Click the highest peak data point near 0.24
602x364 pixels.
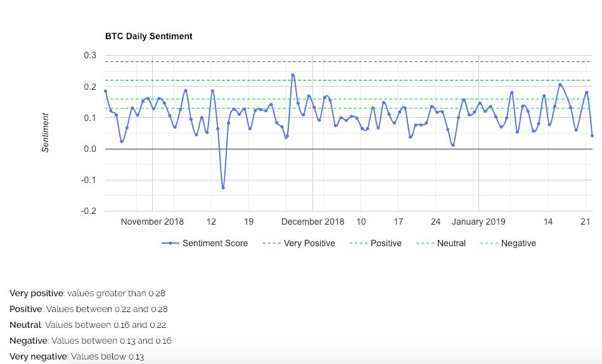(293, 75)
